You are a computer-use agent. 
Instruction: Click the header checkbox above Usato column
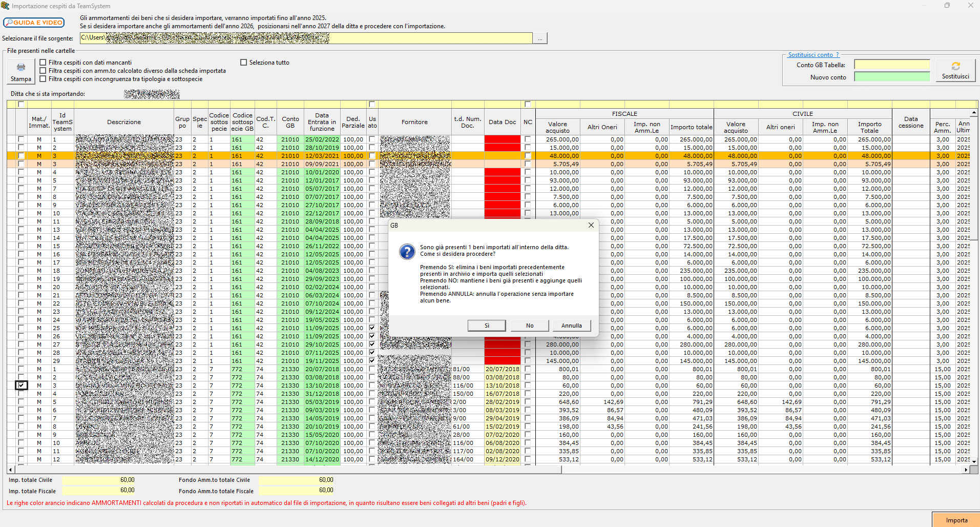(x=372, y=104)
